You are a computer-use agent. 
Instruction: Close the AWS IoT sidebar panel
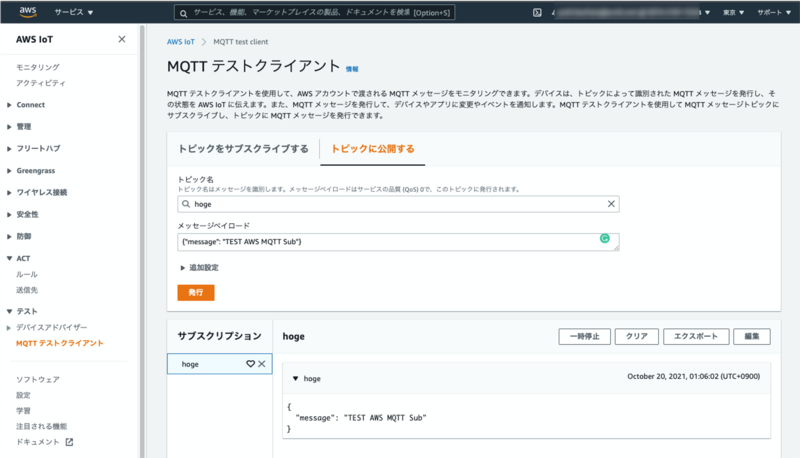tap(121, 39)
